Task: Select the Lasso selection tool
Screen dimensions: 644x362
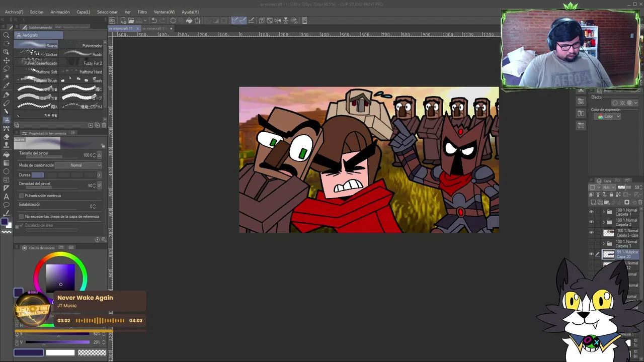Action: coord(7,68)
